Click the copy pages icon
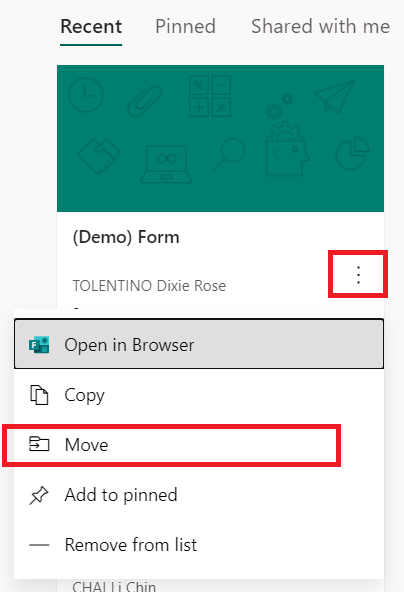This screenshot has height=592, width=404. pyautogui.click(x=39, y=395)
